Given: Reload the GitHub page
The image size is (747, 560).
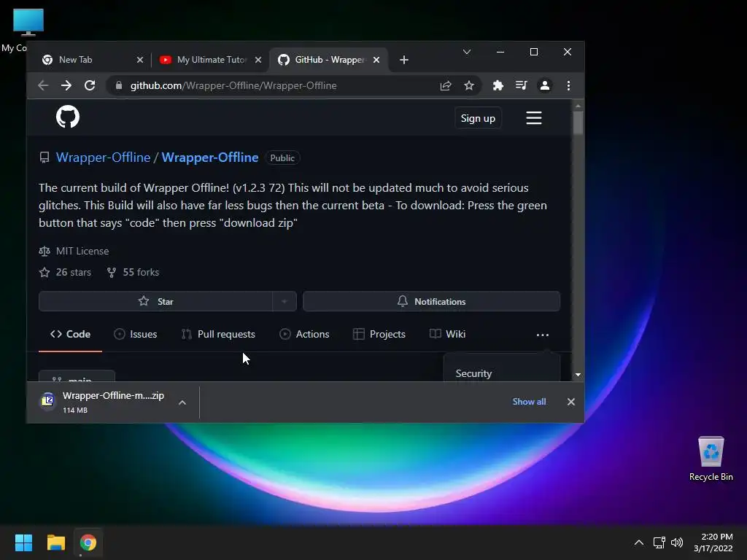Looking at the screenshot, I should coord(90,86).
